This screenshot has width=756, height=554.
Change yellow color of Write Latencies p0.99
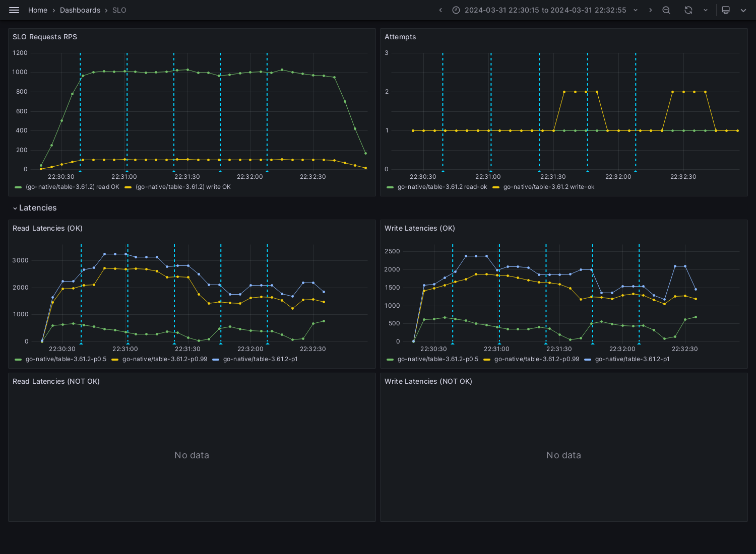coord(487,360)
